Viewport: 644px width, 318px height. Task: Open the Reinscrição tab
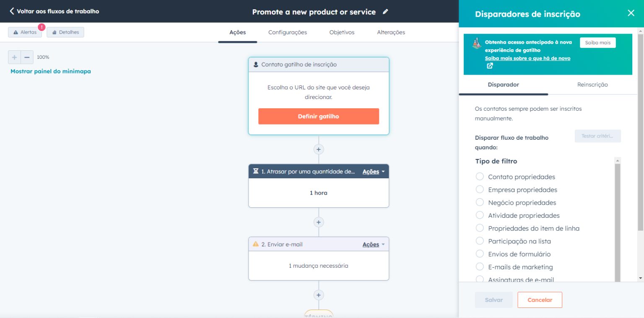click(592, 84)
